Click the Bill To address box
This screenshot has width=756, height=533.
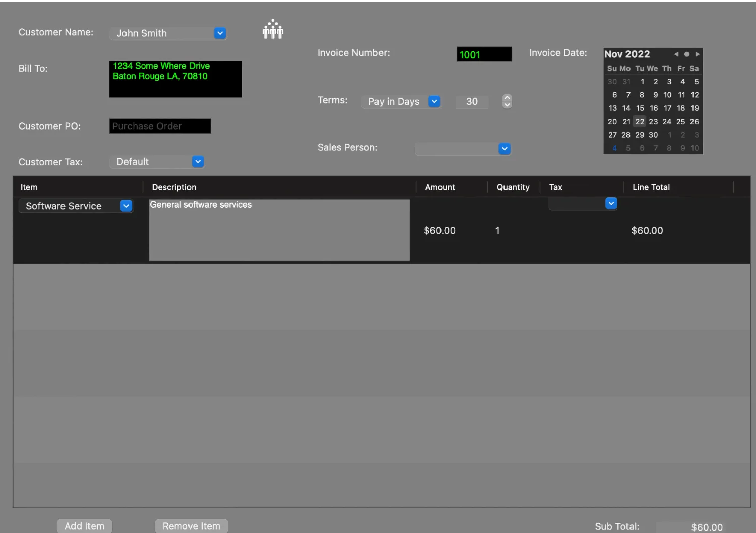175,79
